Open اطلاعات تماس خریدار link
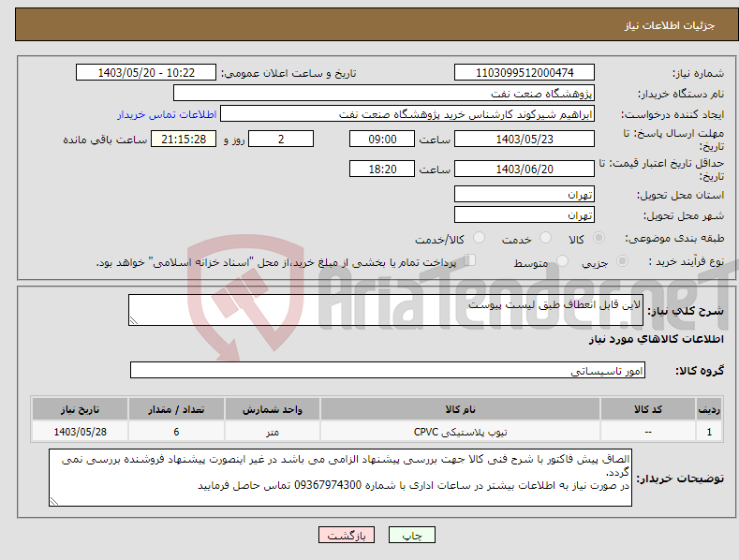This screenshot has width=739, height=560. (x=167, y=114)
